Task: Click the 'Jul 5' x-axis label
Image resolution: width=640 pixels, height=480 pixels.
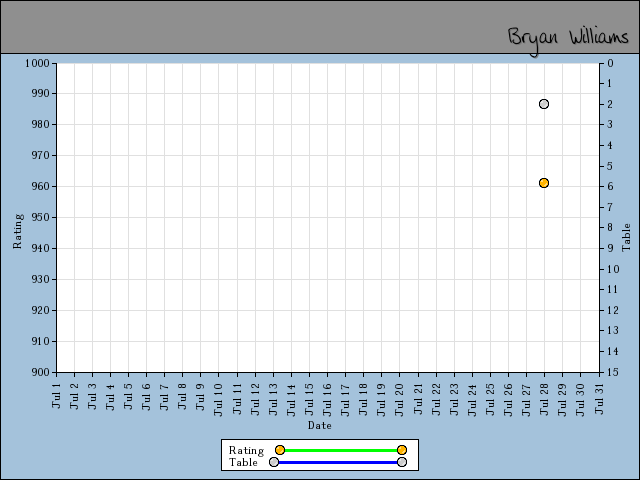Action: (129, 396)
